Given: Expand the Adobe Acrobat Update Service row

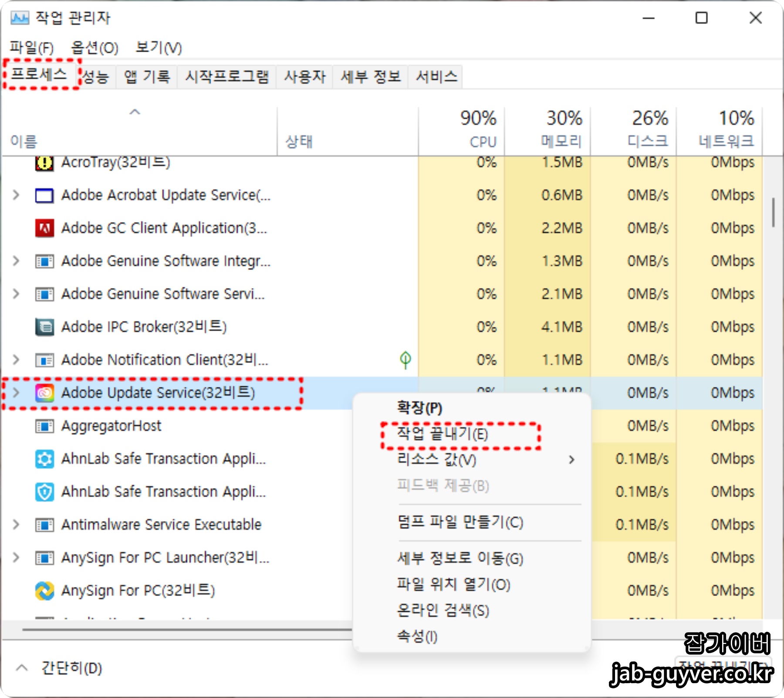Looking at the screenshot, I should tap(16, 195).
